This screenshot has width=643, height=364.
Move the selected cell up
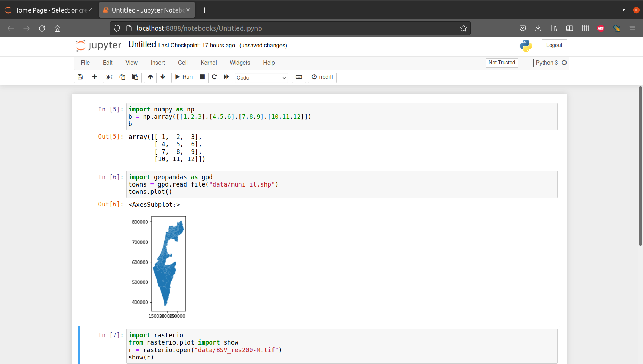pyautogui.click(x=150, y=77)
